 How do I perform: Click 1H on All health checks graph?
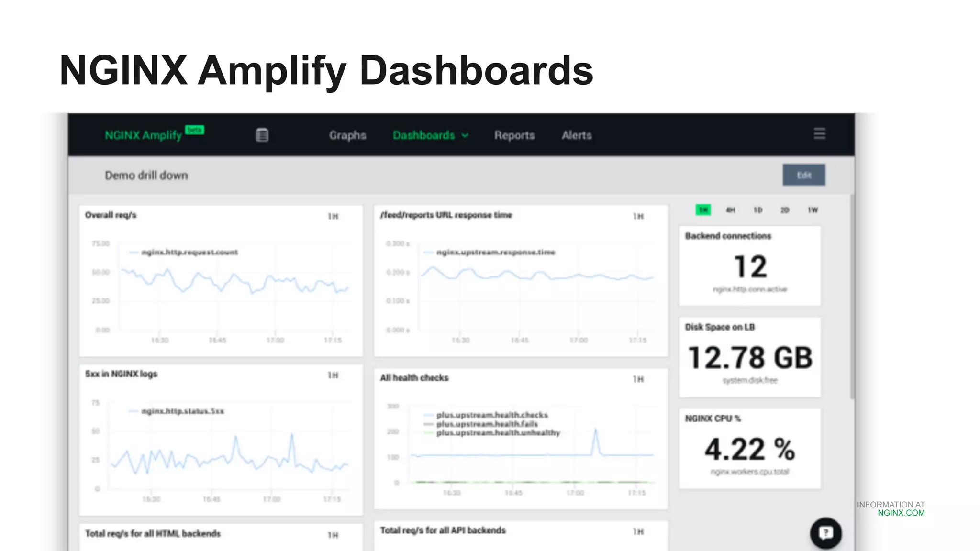(x=638, y=379)
